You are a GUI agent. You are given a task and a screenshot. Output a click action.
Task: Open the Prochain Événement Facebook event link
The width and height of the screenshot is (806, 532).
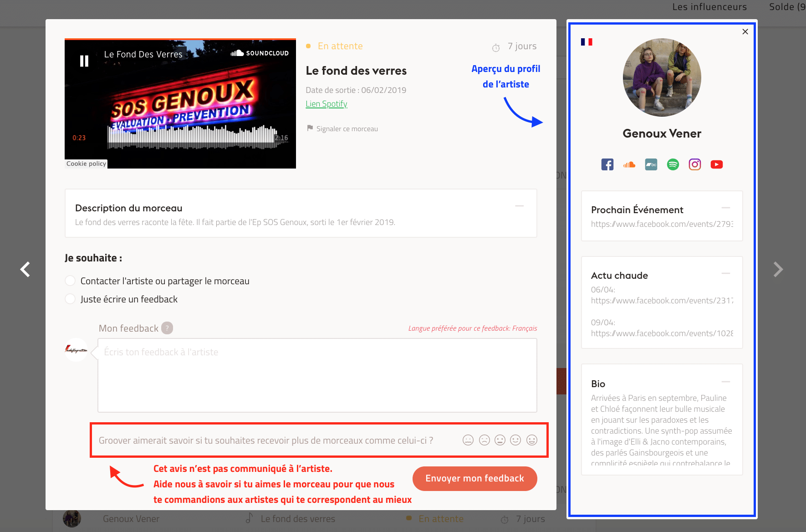pyautogui.click(x=662, y=224)
